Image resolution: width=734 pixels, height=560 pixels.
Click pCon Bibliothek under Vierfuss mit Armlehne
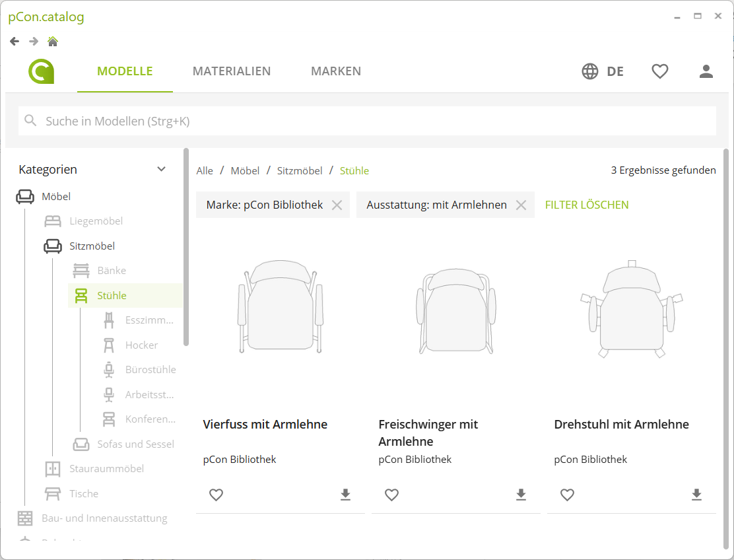239,460
